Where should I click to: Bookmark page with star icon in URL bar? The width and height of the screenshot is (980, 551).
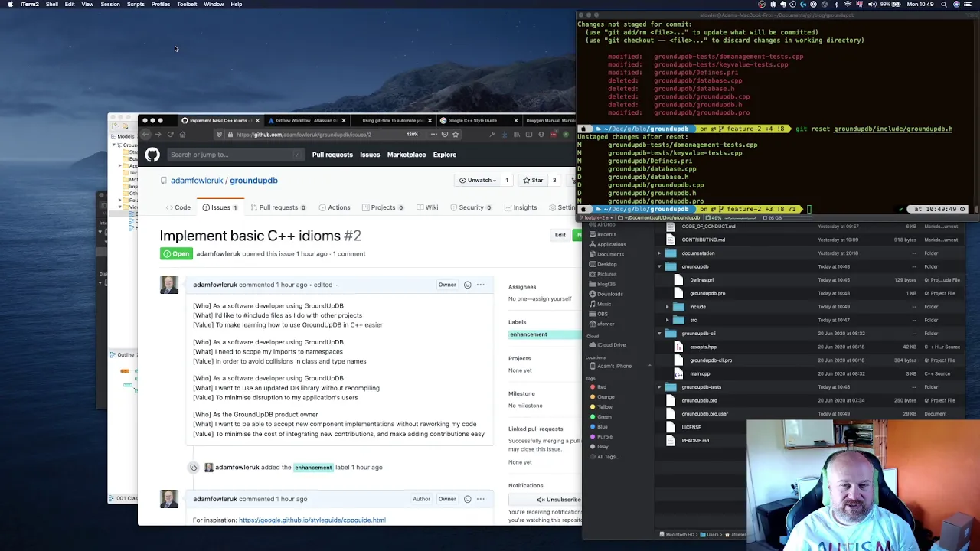click(x=456, y=135)
